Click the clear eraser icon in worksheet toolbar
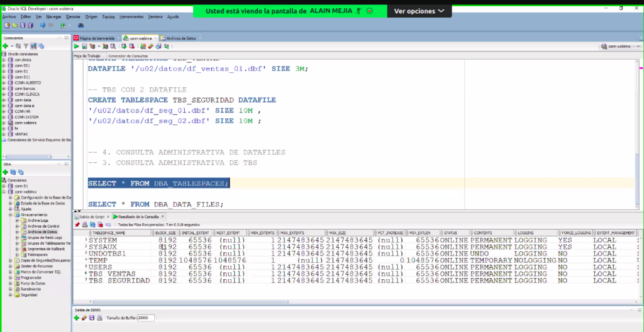 [150, 46]
